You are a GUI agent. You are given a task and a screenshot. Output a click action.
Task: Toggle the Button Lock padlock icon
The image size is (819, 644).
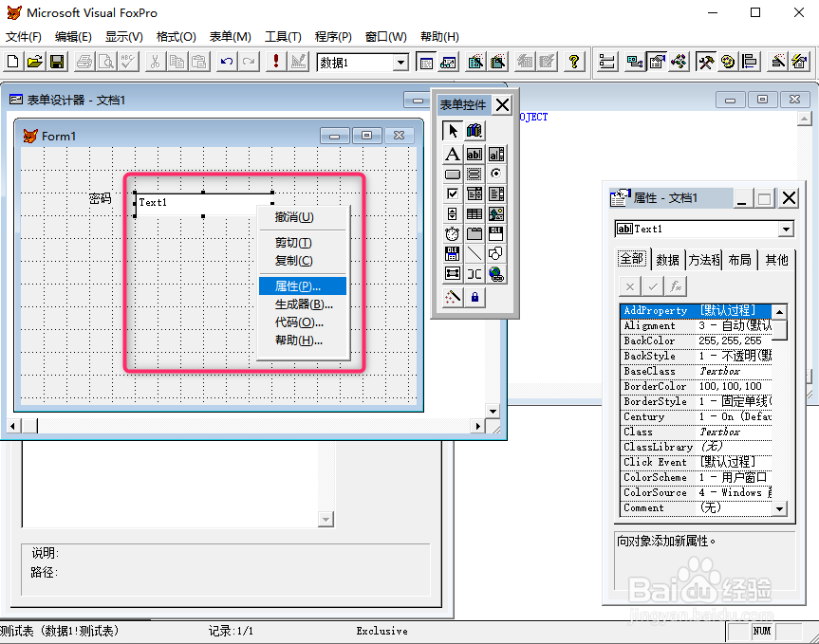coord(475,298)
